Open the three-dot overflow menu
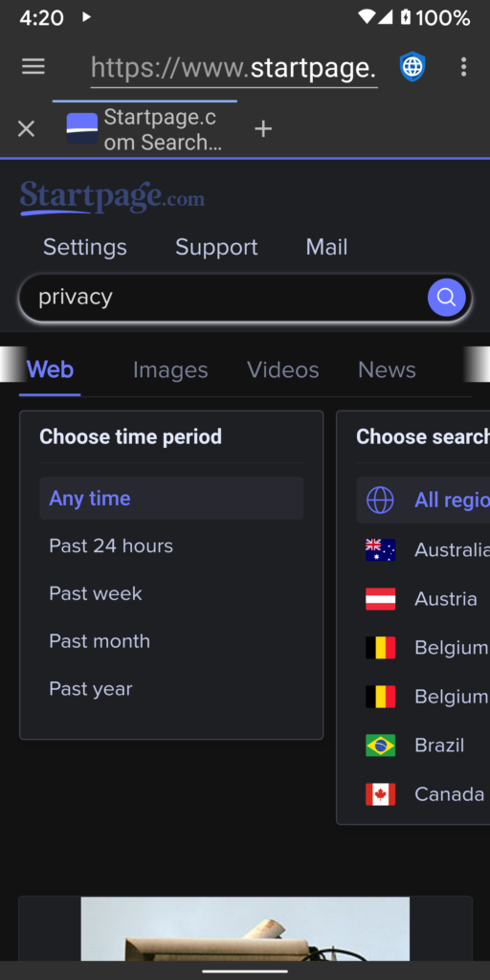This screenshot has width=490, height=980. [x=463, y=67]
